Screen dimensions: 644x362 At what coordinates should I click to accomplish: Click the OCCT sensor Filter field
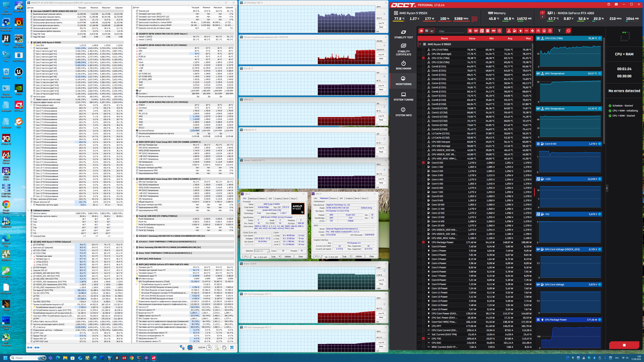point(451,31)
